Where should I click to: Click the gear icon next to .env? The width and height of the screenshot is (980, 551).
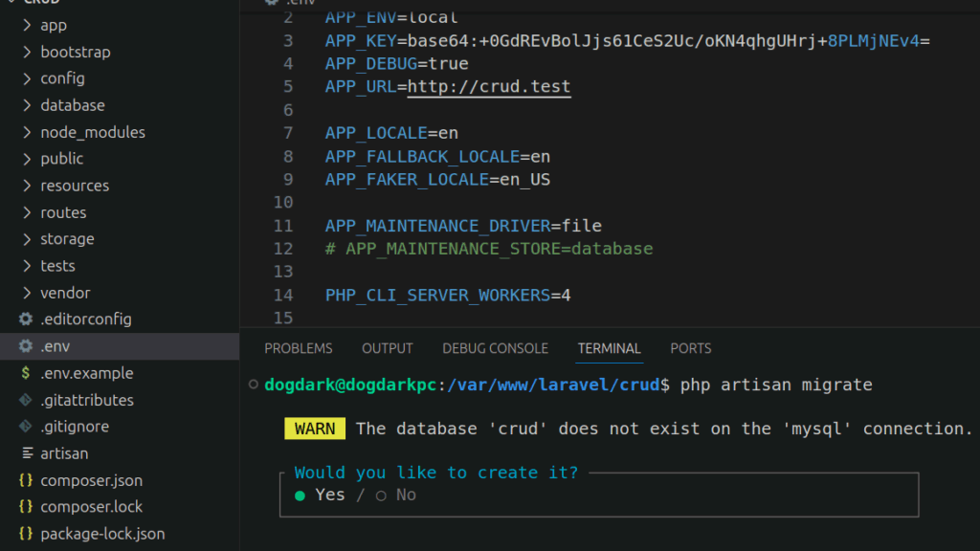pyautogui.click(x=26, y=346)
